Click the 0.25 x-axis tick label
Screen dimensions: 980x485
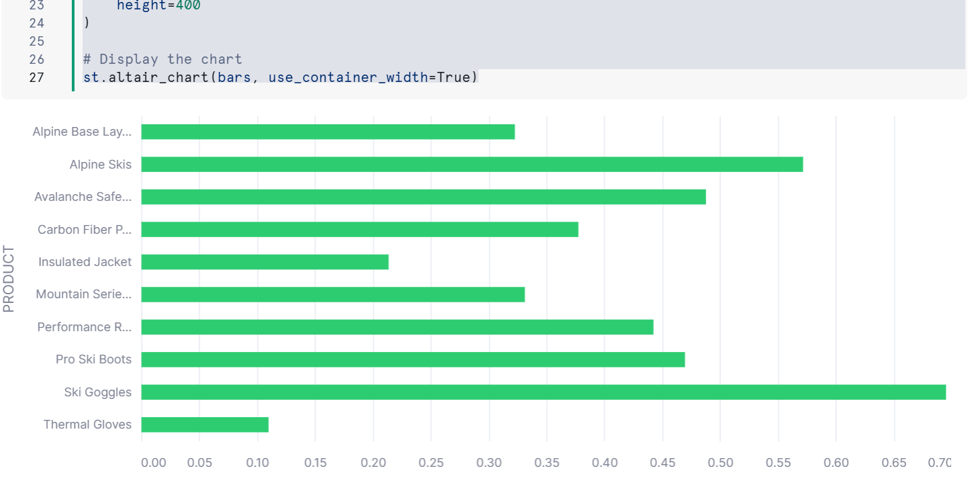[x=431, y=463]
